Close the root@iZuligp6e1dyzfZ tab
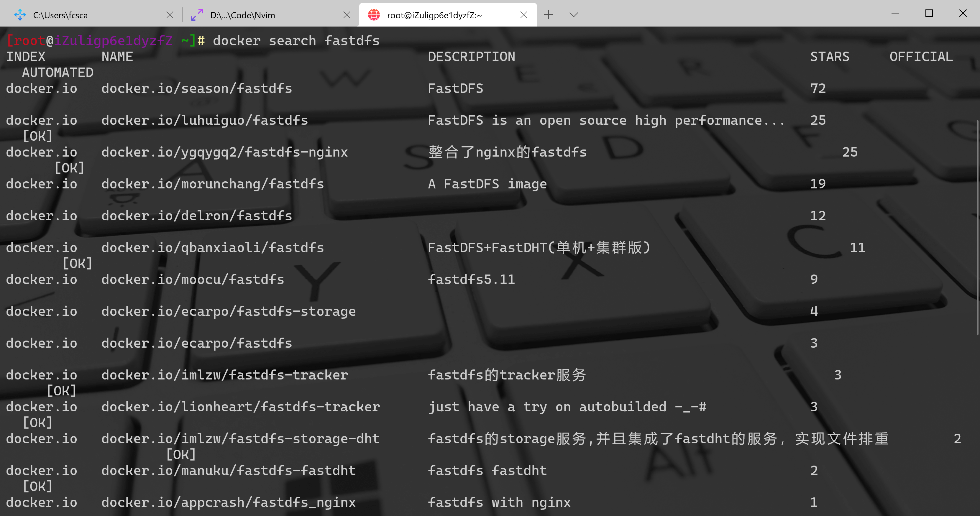 click(523, 15)
